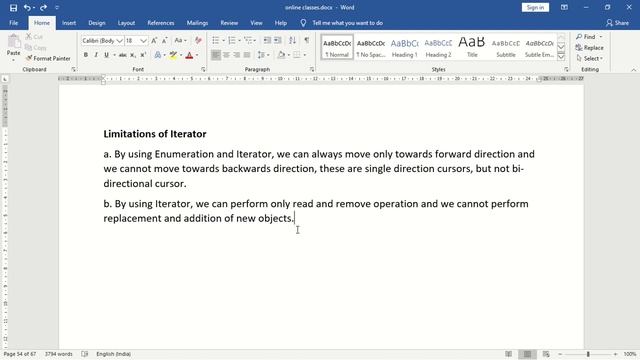The height and width of the screenshot is (360, 640).
Task: Open Change Case dropdown
Action: (180, 40)
